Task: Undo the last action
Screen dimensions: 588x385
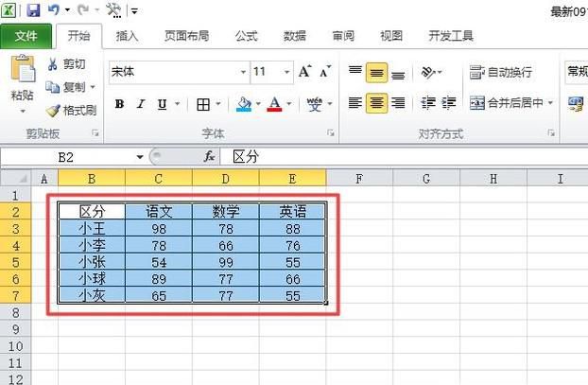Action: [54, 9]
